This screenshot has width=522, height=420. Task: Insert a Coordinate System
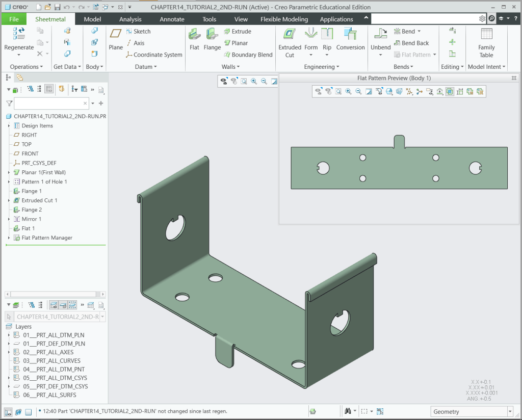[154, 55]
